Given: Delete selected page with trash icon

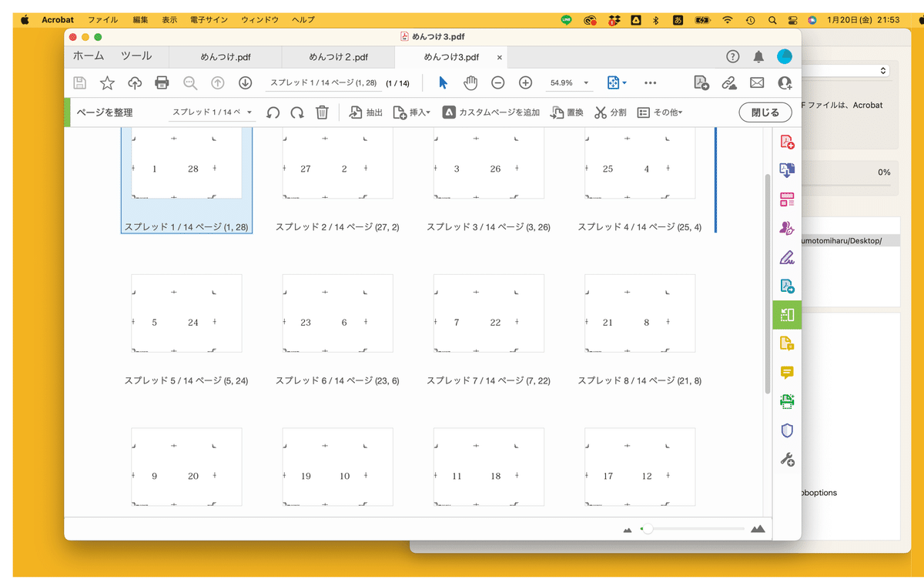Looking at the screenshot, I should (x=322, y=112).
